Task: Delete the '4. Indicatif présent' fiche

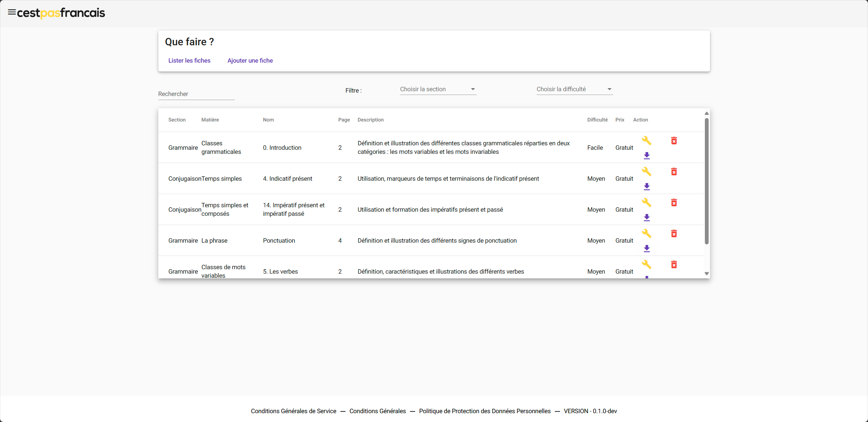Action: pos(674,172)
